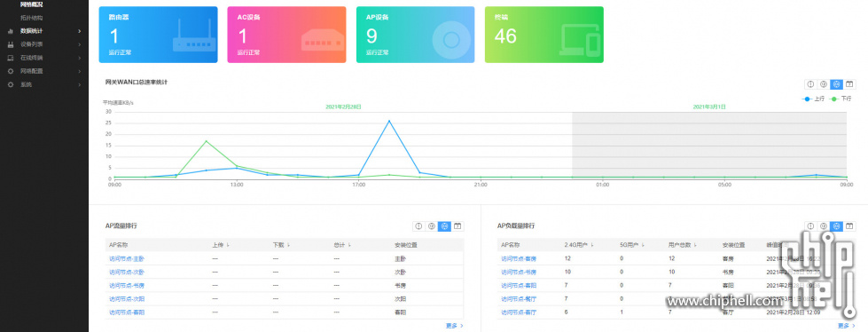Open 访问节点-客阳 link in traffic table
Viewport: 868px width, 332px height.
click(127, 312)
